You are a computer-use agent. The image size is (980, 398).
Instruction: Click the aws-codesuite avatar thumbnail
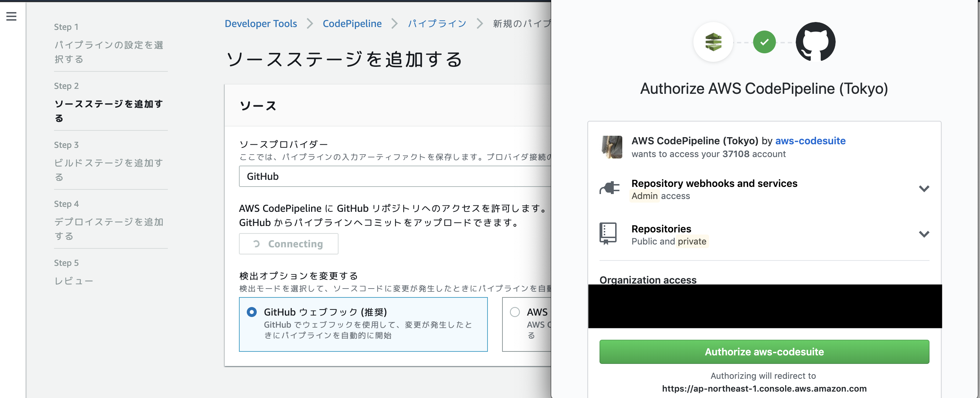pyautogui.click(x=612, y=147)
